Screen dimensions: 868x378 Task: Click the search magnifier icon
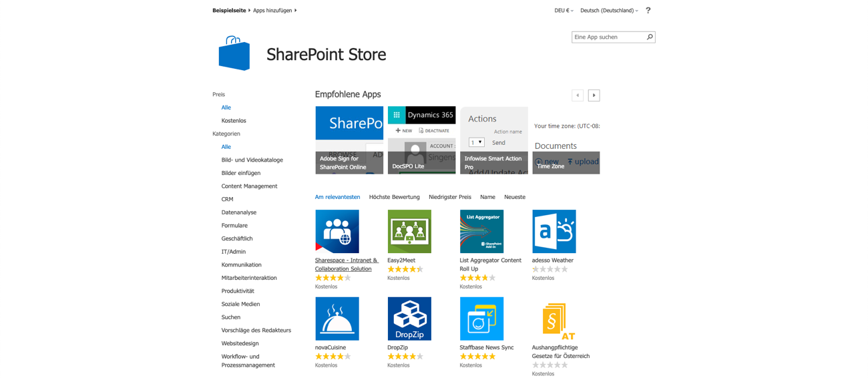[650, 37]
